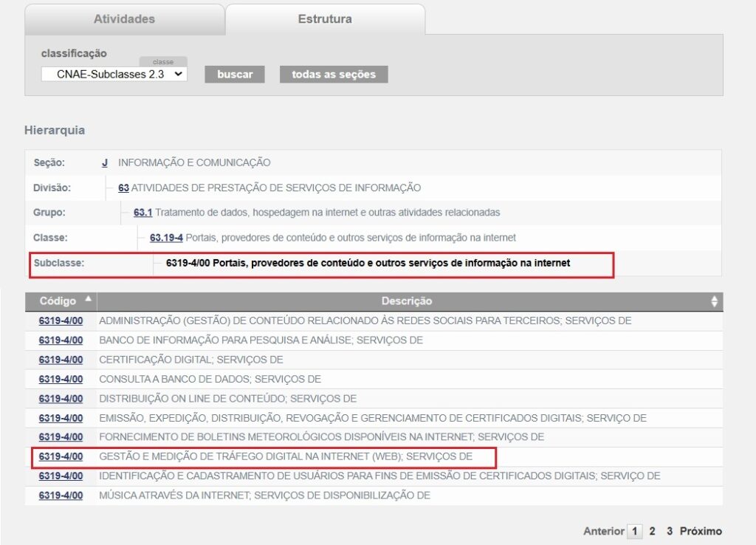Open 6319-4/00 for CONSULTA A BANCO DE DADOS
The width and height of the screenshot is (756, 545).
tap(62, 379)
